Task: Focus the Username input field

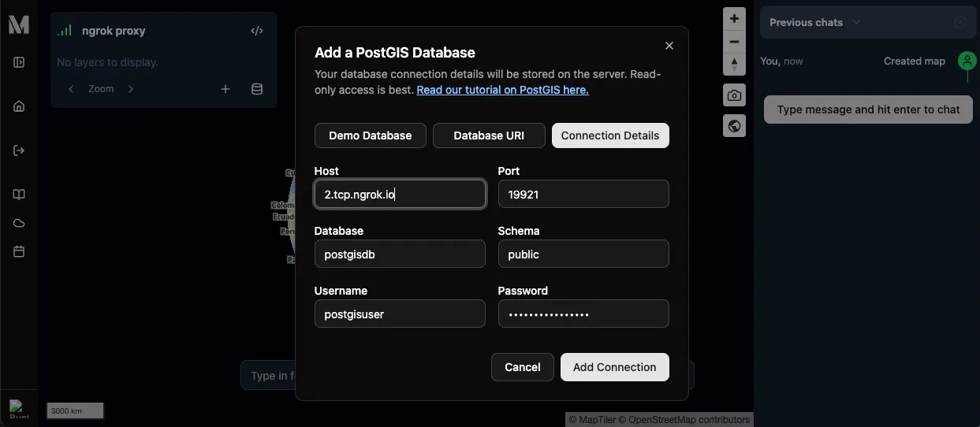Action: coord(400,314)
